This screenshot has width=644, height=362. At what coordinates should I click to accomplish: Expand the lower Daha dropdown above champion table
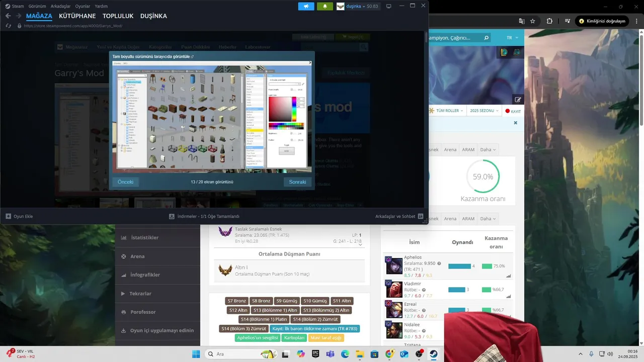click(488, 219)
